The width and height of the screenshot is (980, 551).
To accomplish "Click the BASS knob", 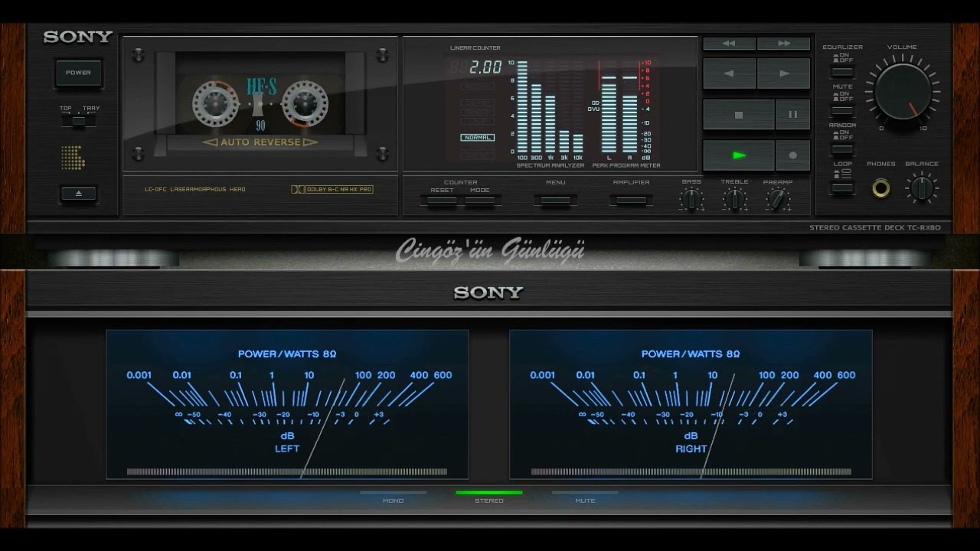I will pos(691,200).
